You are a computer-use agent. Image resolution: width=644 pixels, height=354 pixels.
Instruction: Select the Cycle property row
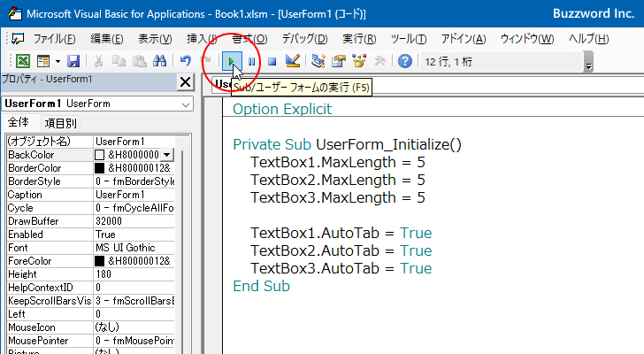[x=91, y=208]
